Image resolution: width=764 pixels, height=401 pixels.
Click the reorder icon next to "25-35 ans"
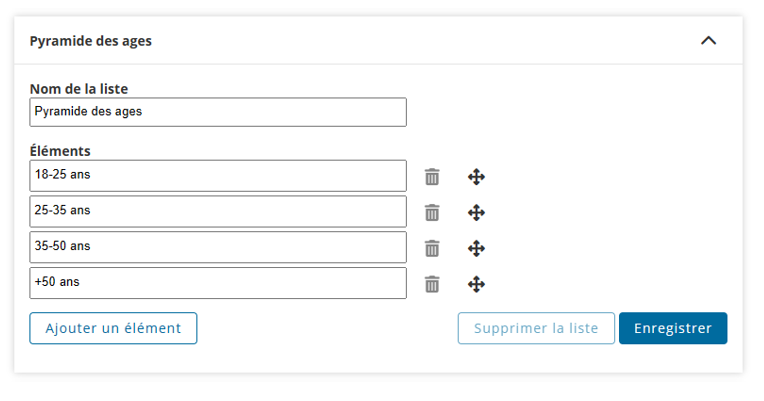tap(477, 212)
